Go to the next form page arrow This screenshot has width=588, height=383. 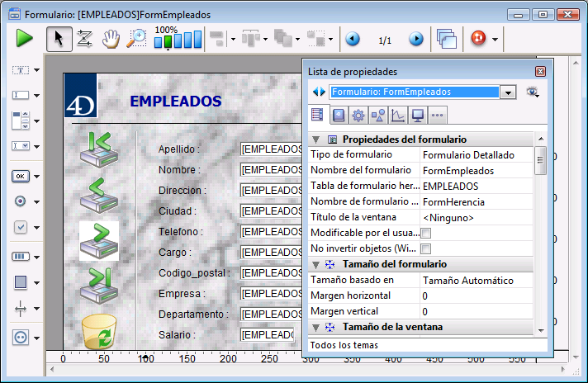[x=416, y=39]
